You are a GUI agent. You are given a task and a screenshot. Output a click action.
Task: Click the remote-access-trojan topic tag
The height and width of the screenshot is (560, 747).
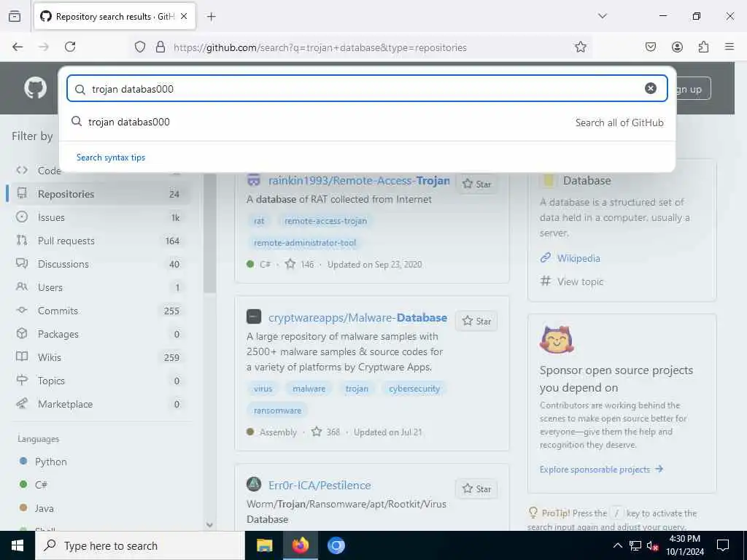(x=325, y=220)
